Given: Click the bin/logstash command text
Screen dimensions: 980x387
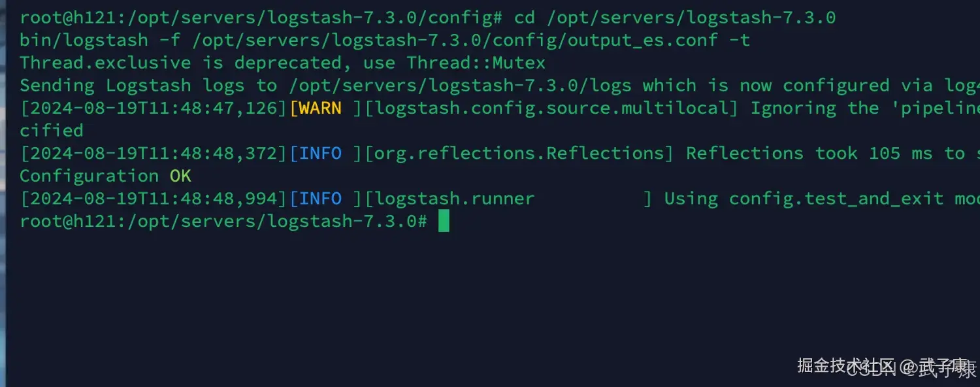Looking at the screenshot, I should click(84, 40).
